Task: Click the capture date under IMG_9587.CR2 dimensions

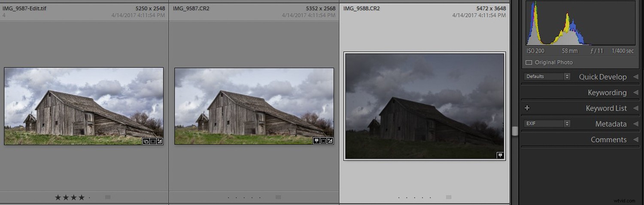Action: (309, 15)
